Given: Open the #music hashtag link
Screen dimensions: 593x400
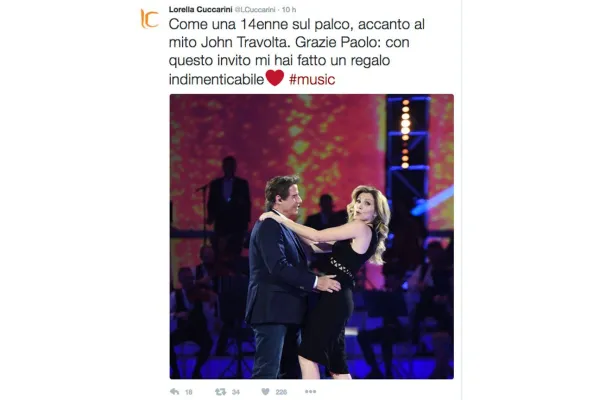Looking at the screenshot, I should tap(312, 79).
